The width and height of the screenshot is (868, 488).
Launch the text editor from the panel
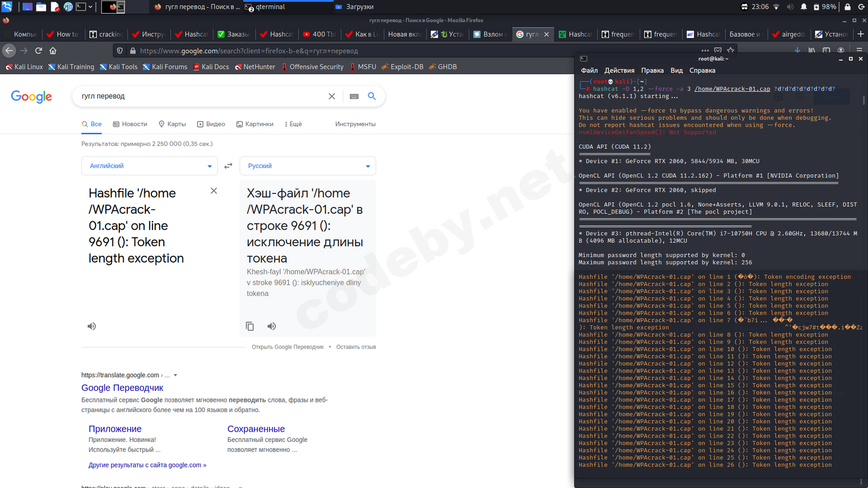coord(55,7)
